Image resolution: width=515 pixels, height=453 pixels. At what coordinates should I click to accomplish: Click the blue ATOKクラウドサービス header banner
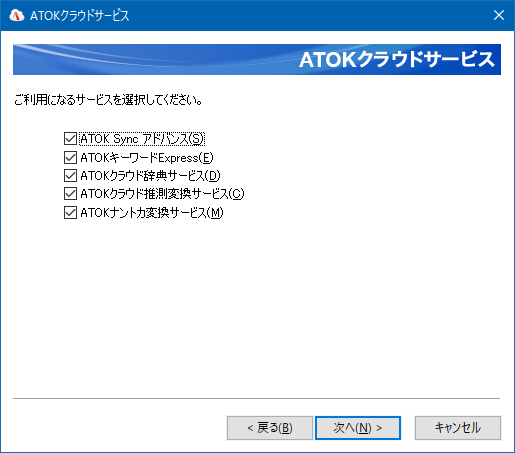click(x=257, y=59)
